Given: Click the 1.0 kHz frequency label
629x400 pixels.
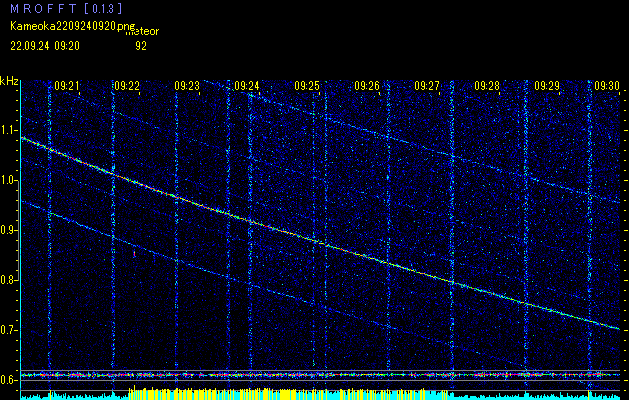Looking at the screenshot, I should coord(8,181).
